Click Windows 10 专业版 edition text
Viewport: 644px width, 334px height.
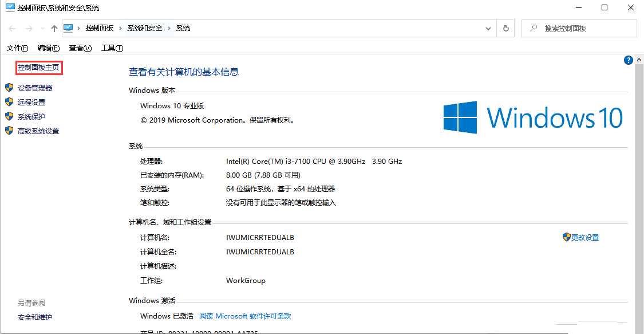[x=172, y=105]
